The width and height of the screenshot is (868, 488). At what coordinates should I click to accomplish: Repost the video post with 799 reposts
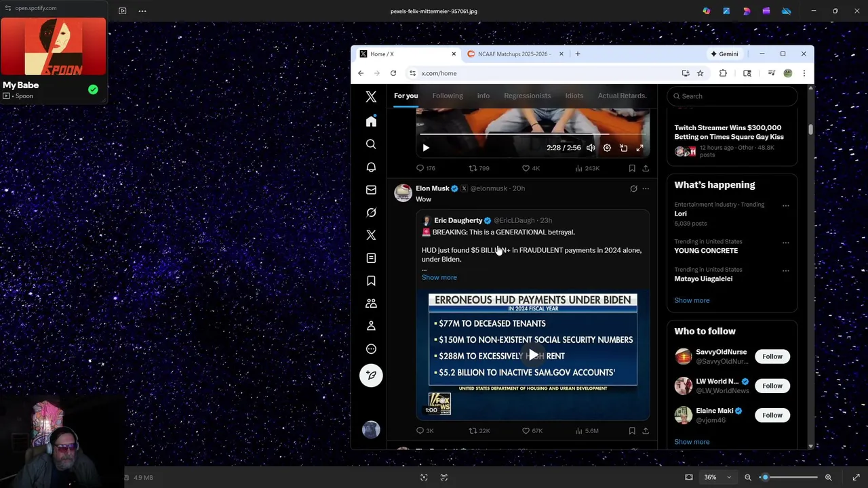[x=479, y=168]
